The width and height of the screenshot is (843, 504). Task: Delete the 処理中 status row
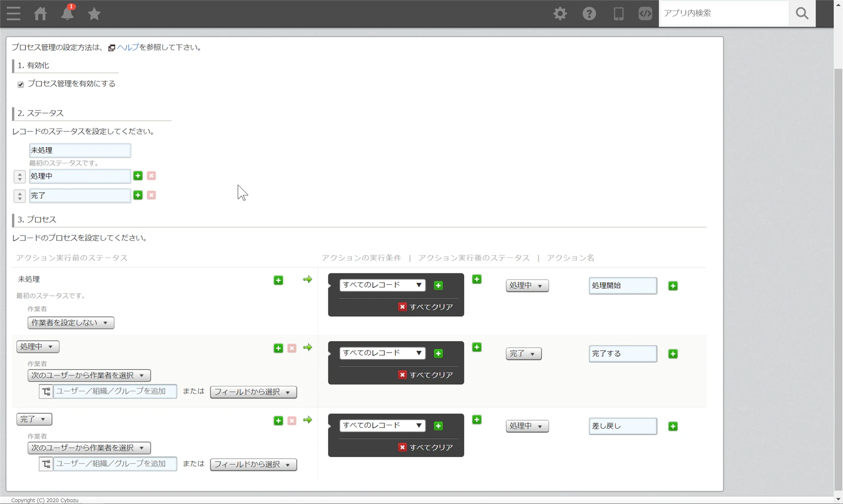tap(151, 176)
